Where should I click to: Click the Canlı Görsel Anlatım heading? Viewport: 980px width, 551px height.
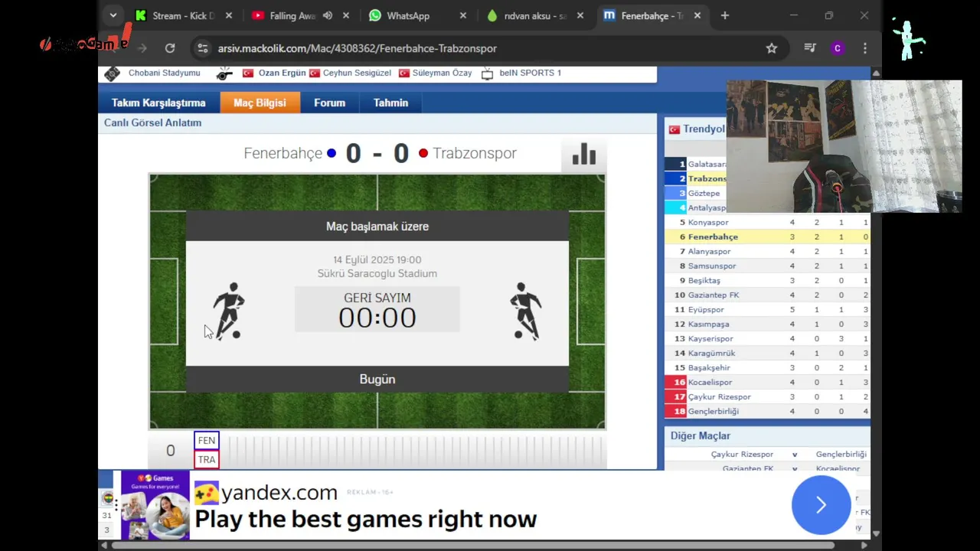[152, 122]
